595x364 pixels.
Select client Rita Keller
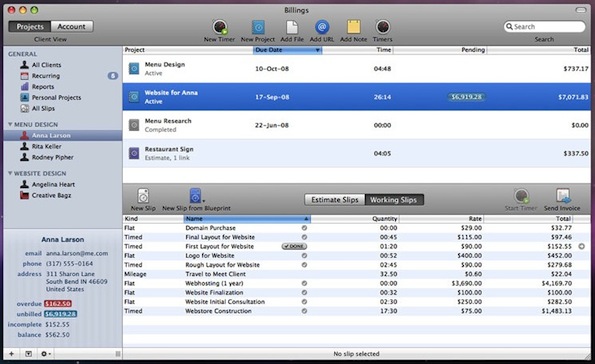46,147
